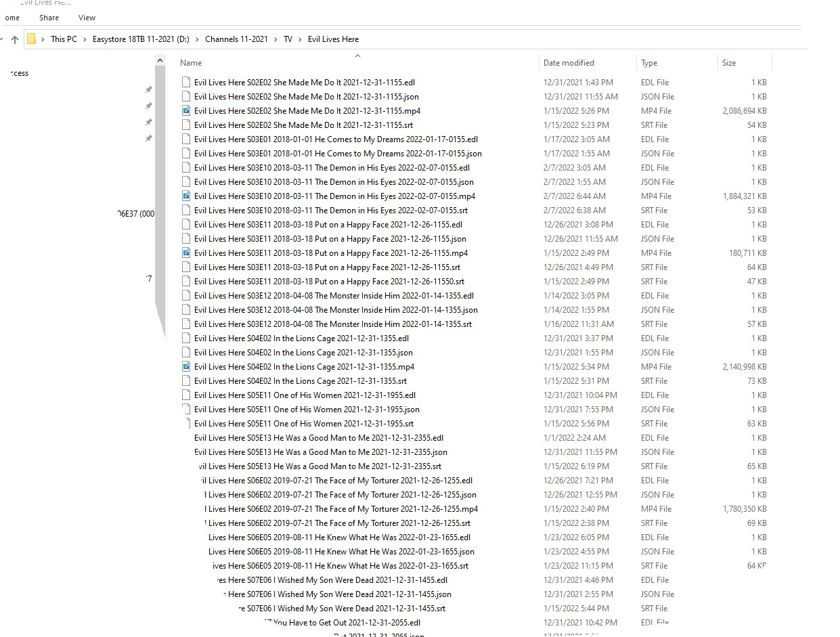Click the Up one level arrow
Viewport: 840px width, 637px height.
[x=15, y=39]
